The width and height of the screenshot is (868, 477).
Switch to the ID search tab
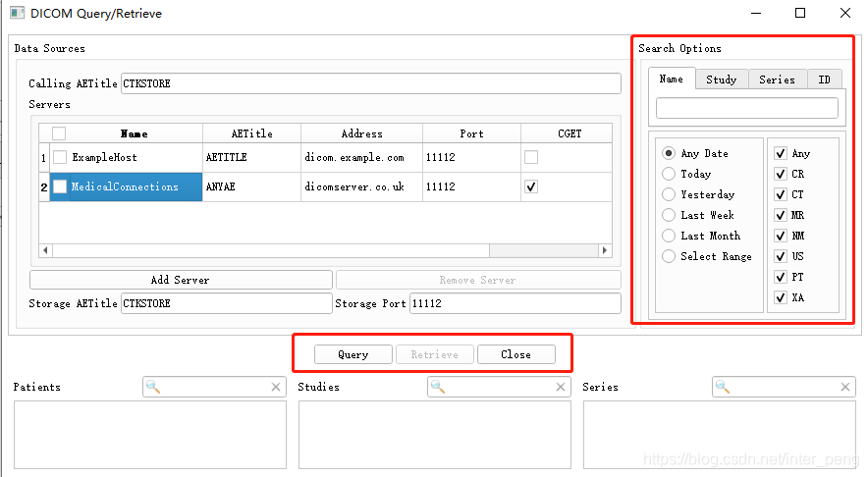[824, 79]
